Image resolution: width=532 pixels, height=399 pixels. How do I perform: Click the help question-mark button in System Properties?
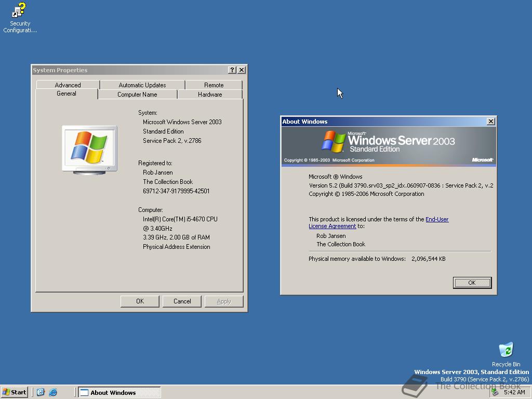pos(232,70)
